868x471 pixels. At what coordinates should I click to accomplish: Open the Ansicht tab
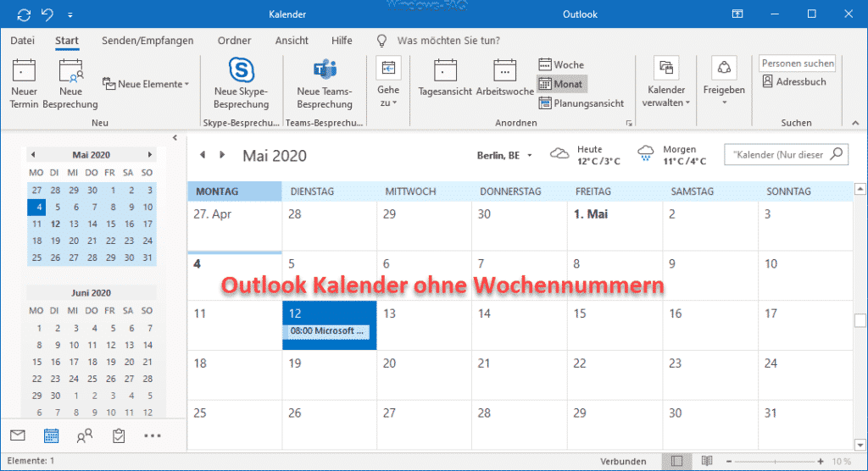[x=292, y=41]
